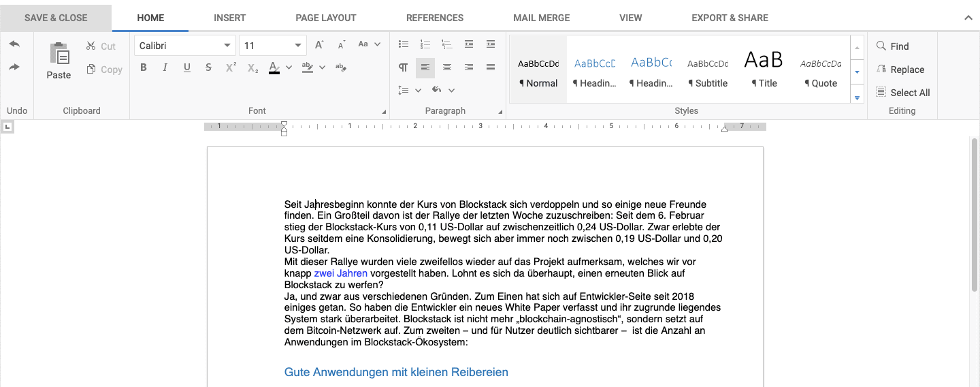Click the text highlight color icon
Screen dimensions: 980x387
(x=308, y=67)
